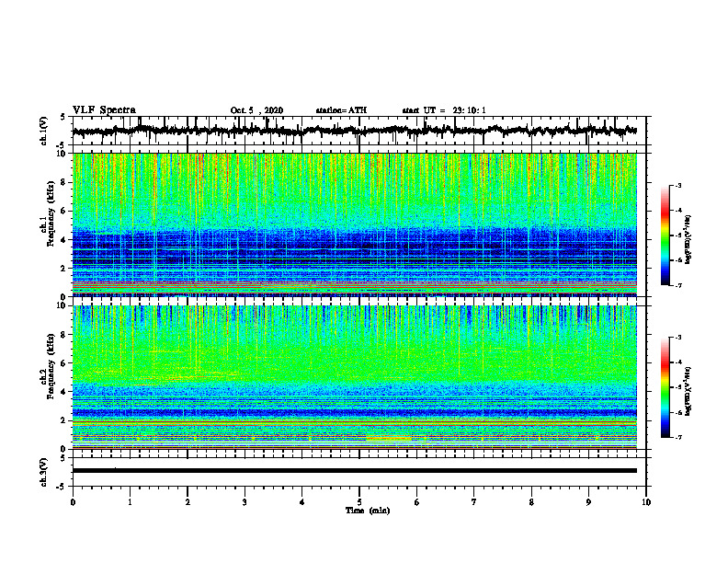Click the "ch.1(V)" waveform axis label

tap(44, 131)
